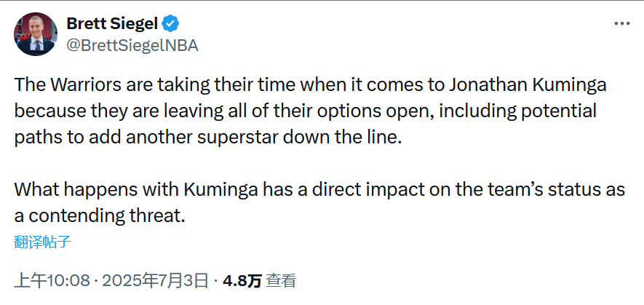Click the Brett Siegel display name
644x305 pixels.
[111, 24]
